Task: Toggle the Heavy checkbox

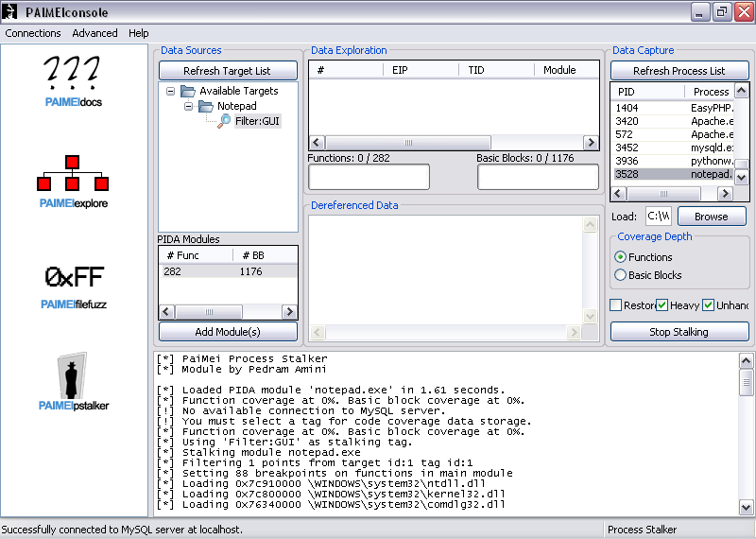Action: point(662,305)
